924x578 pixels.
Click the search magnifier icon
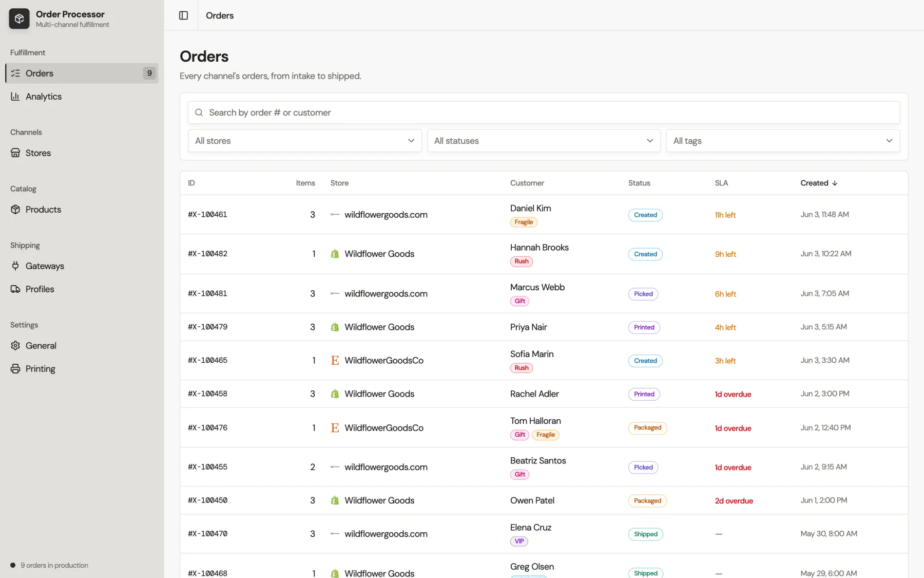199,113
